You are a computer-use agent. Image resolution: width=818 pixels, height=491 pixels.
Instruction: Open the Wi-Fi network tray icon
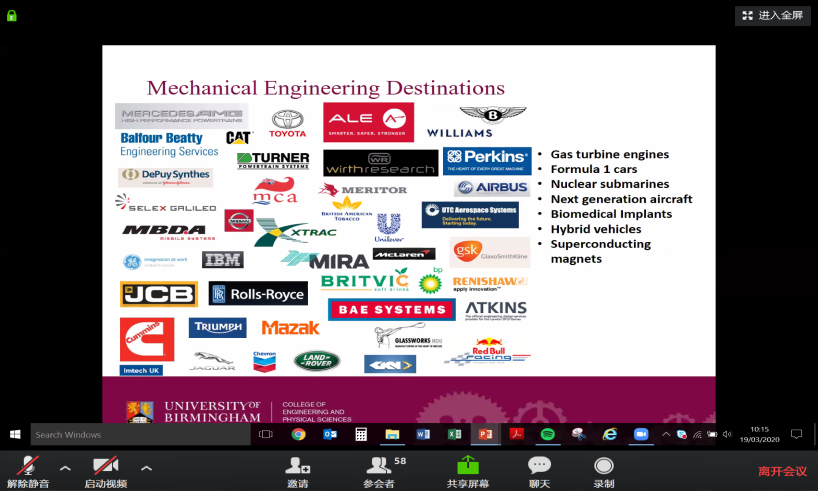697,434
